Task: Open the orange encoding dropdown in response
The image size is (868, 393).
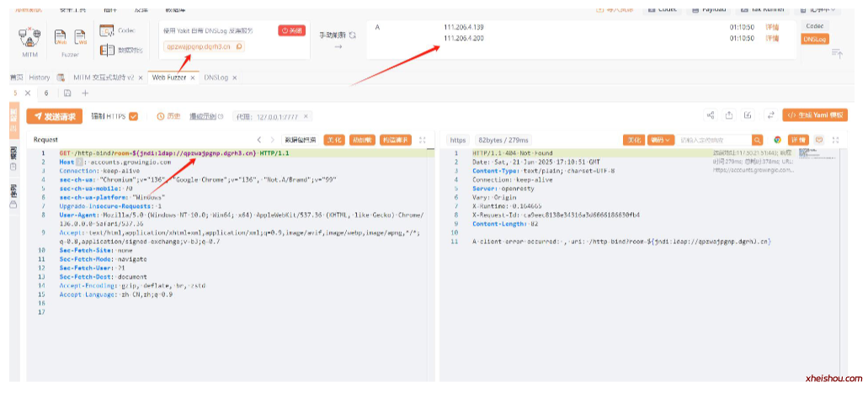Action: pos(662,140)
